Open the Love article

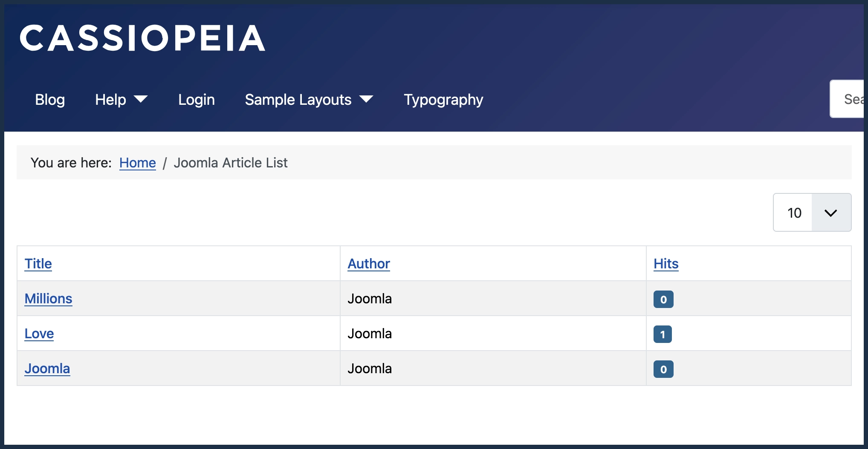pyautogui.click(x=39, y=334)
